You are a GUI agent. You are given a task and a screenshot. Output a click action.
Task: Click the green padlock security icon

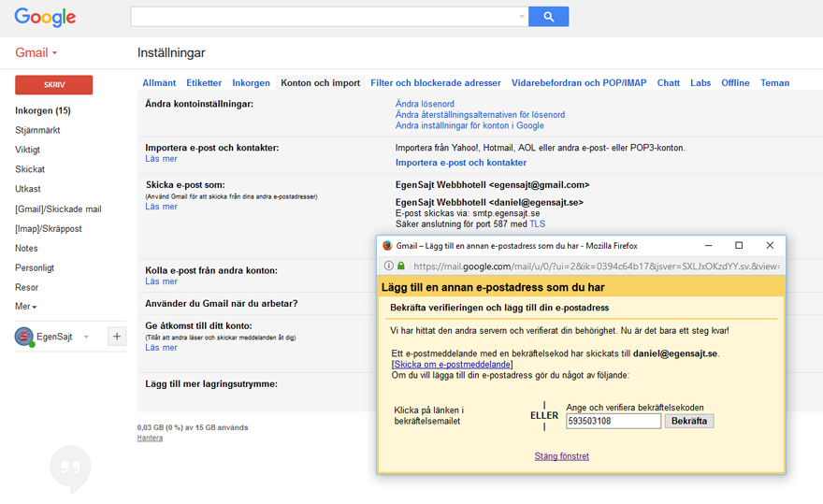[x=401, y=266]
